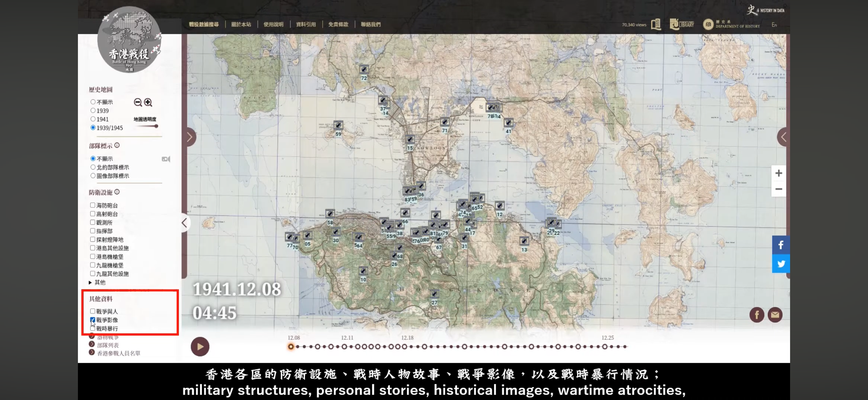
Task: Click the info icon next to 防衛設施
Action: tap(117, 192)
